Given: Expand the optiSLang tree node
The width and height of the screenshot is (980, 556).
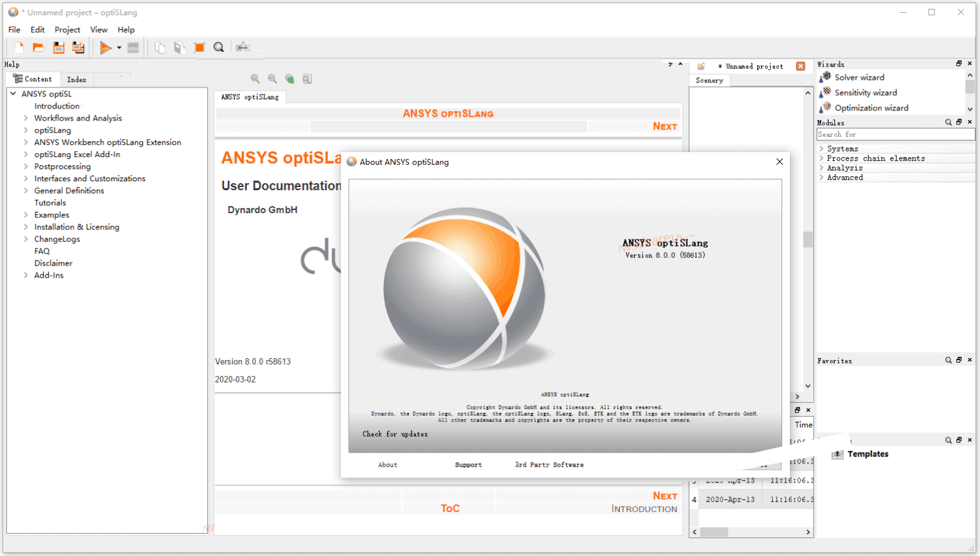Looking at the screenshot, I should click(x=26, y=130).
